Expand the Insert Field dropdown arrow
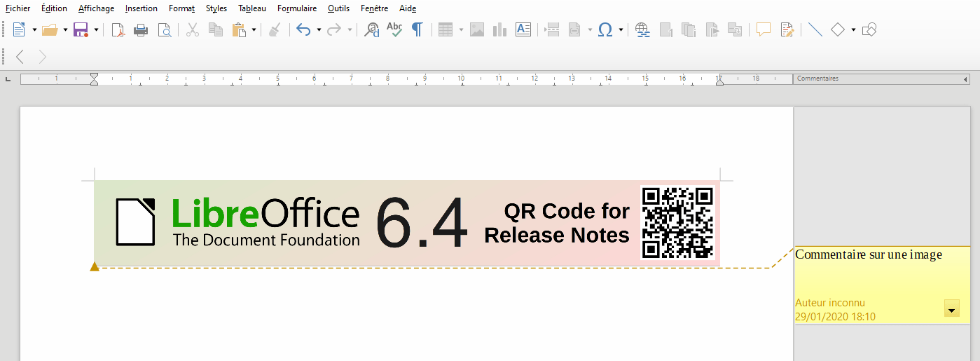The image size is (980, 361). pos(590,29)
